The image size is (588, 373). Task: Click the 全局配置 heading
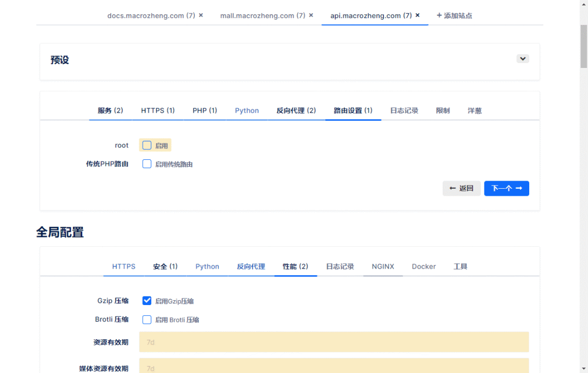point(60,232)
